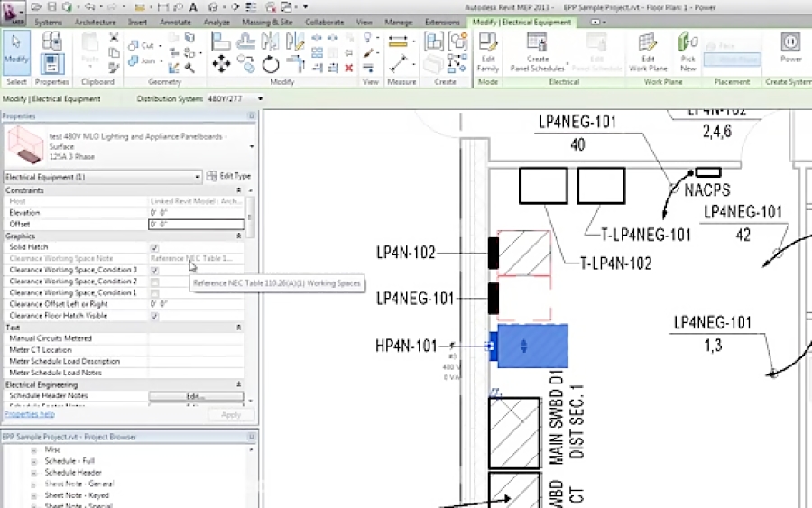Switch to the Architecture ribbon tab

96,23
